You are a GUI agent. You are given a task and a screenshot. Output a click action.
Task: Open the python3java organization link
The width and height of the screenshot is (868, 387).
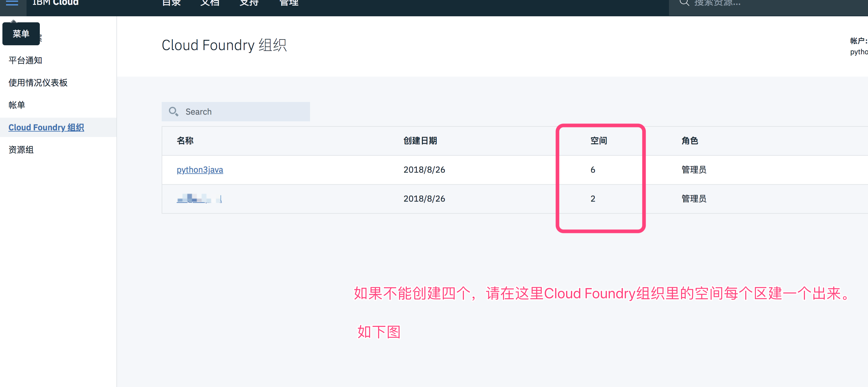[200, 170]
